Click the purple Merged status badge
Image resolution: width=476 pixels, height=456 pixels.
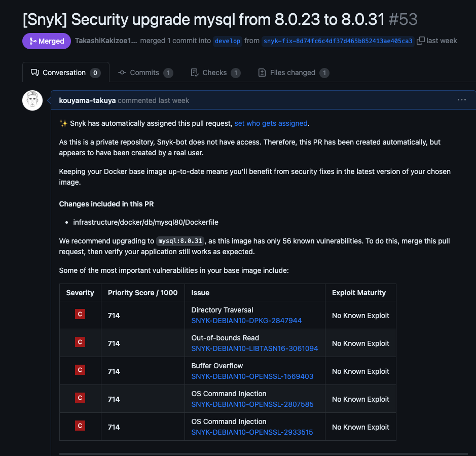47,41
